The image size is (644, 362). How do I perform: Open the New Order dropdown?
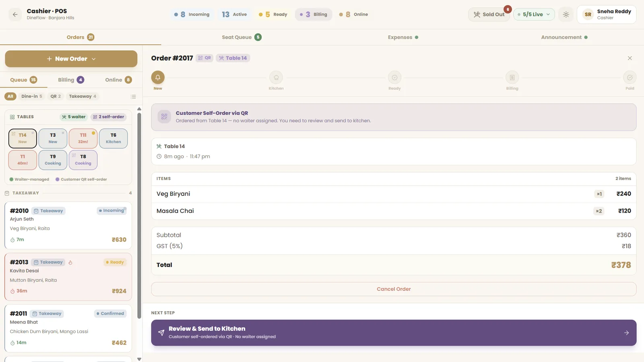tap(71, 59)
